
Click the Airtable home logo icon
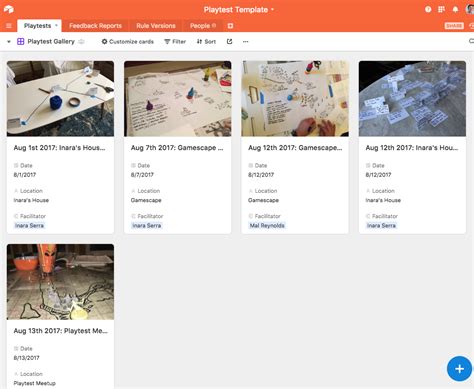pos(9,9)
